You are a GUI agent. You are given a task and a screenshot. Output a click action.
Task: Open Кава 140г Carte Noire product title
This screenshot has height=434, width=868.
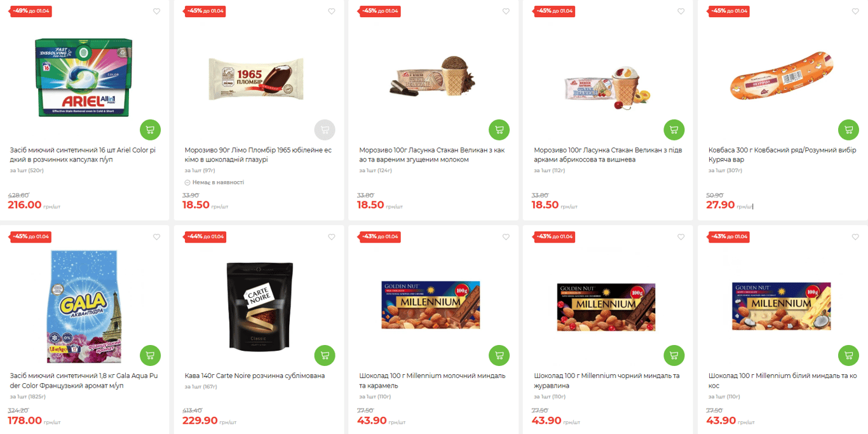click(254, 376)
